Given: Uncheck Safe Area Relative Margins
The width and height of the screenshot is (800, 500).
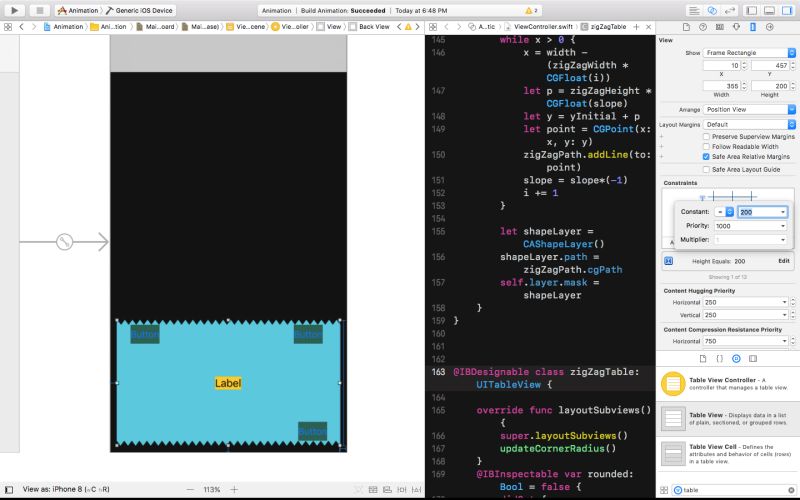Looking at the screenshot, I should click(x=706, y=157).
